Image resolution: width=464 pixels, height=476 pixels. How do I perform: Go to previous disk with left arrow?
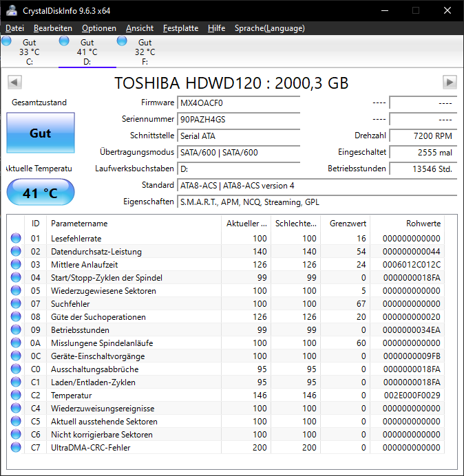(14, 83)
